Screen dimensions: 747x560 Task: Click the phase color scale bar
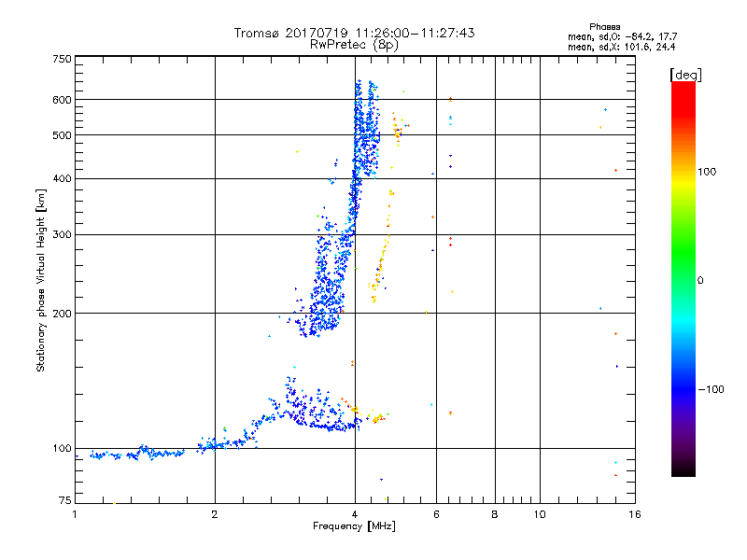pyautogui.click(x=684, y=278)
